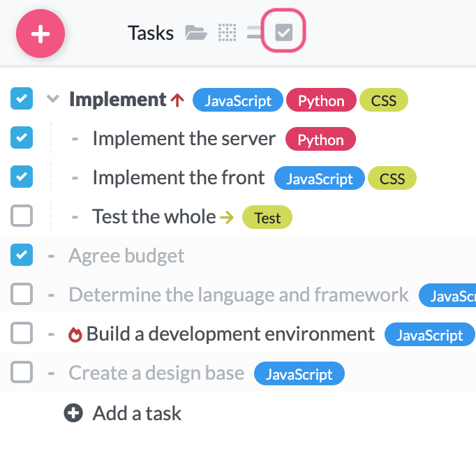
Task: Click the red up-arrow priority on Implement
Action: [x=177, y=101]
